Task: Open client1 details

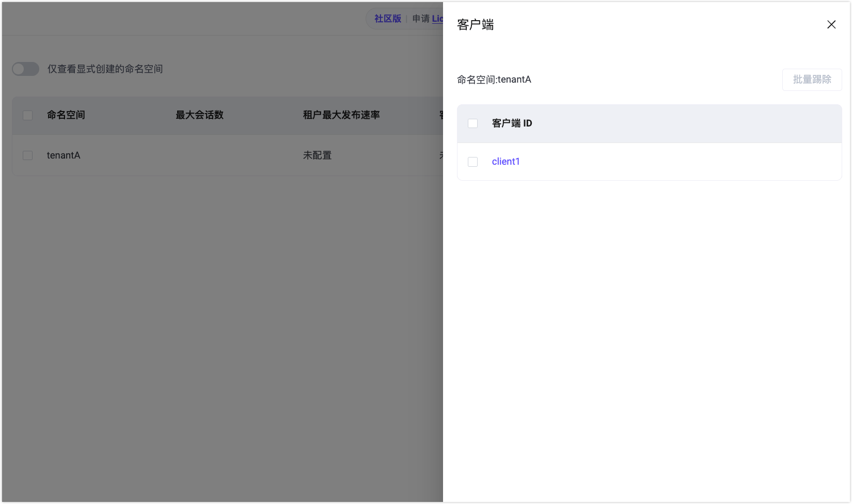Action: point(506,161)
